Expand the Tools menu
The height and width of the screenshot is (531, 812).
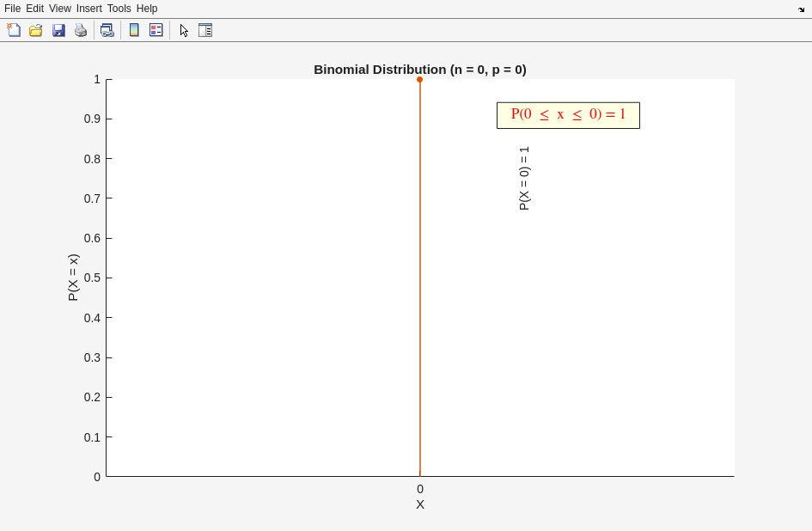[119, 9]
